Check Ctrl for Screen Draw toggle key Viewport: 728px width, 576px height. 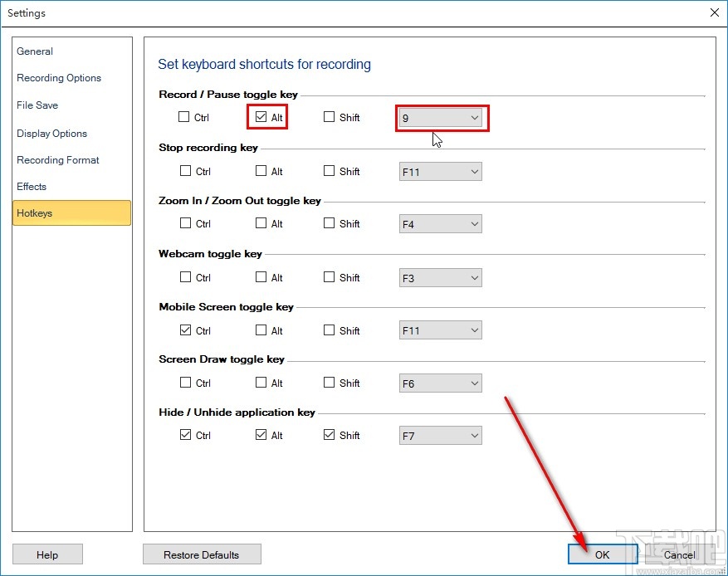[x=185, y=383]
